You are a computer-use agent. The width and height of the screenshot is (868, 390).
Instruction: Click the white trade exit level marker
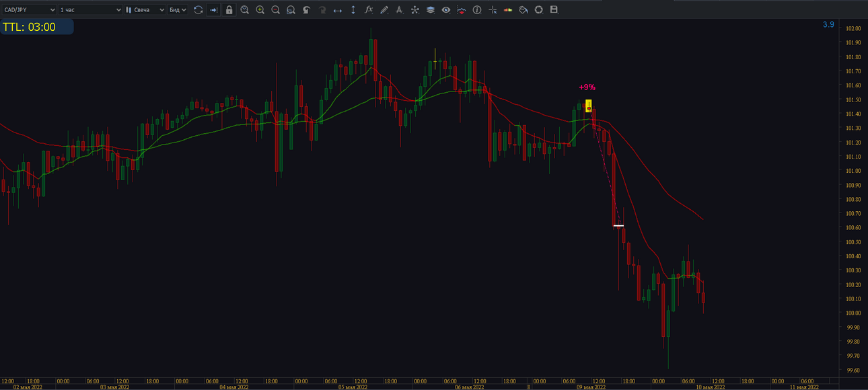(x=618, y=226)
